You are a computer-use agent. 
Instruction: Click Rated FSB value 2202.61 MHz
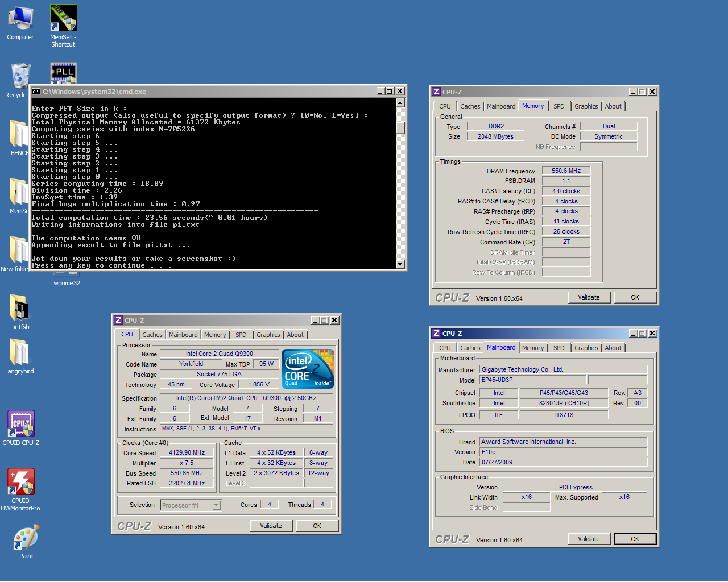tap(187, 483)
